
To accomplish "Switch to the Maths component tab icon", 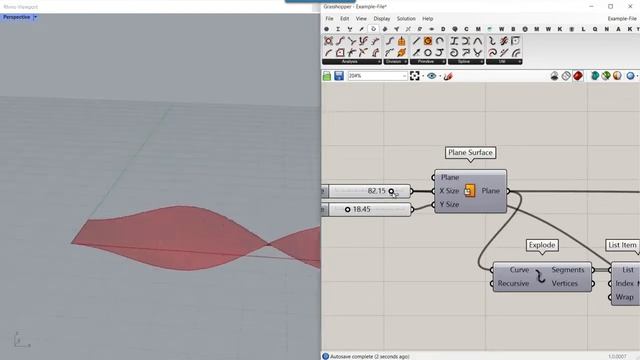I will coord(338,29).
